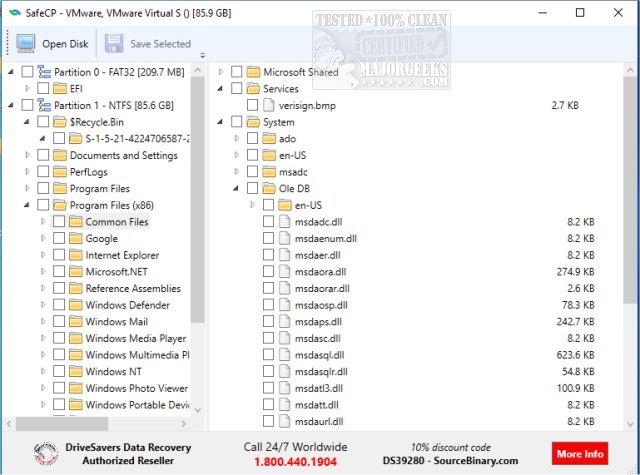Click the msdasqlr.dll file name

(321, 372)
